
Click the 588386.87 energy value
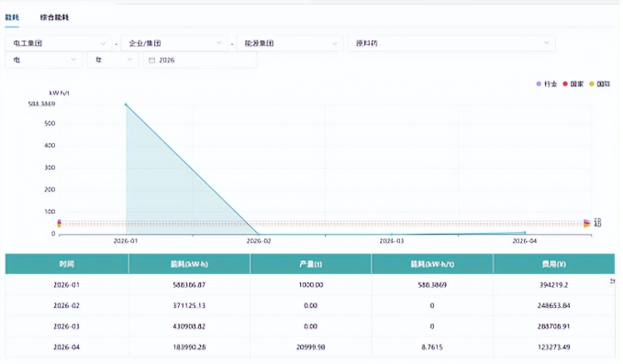point(189,285)
